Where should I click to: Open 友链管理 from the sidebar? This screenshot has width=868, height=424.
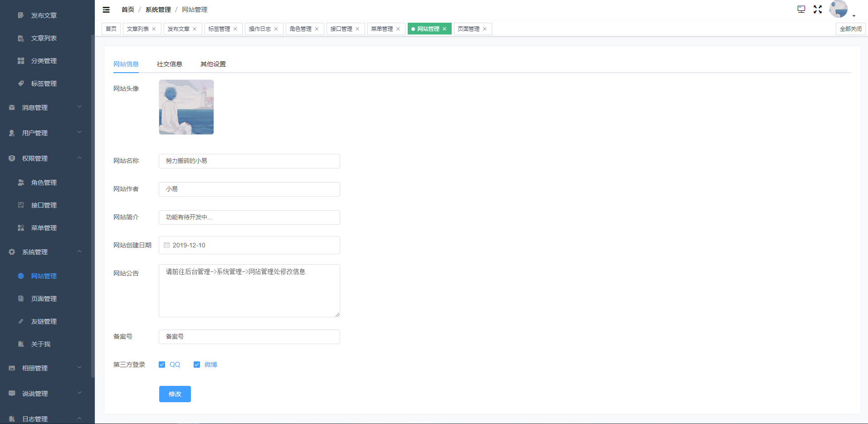[44, 321]
